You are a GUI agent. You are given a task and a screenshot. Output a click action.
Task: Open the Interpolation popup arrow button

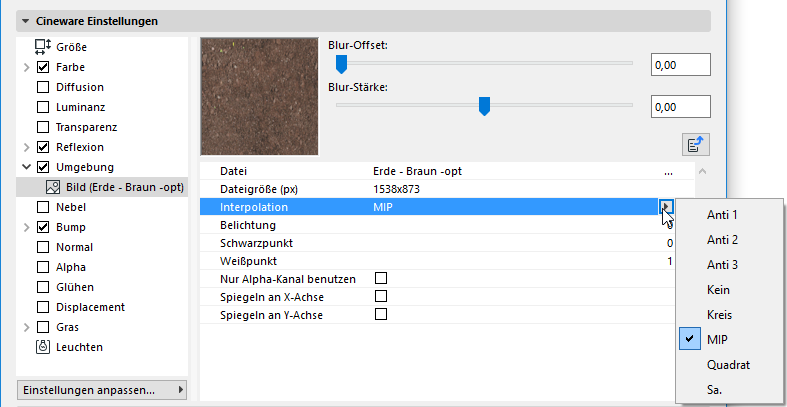pos(666,207)
